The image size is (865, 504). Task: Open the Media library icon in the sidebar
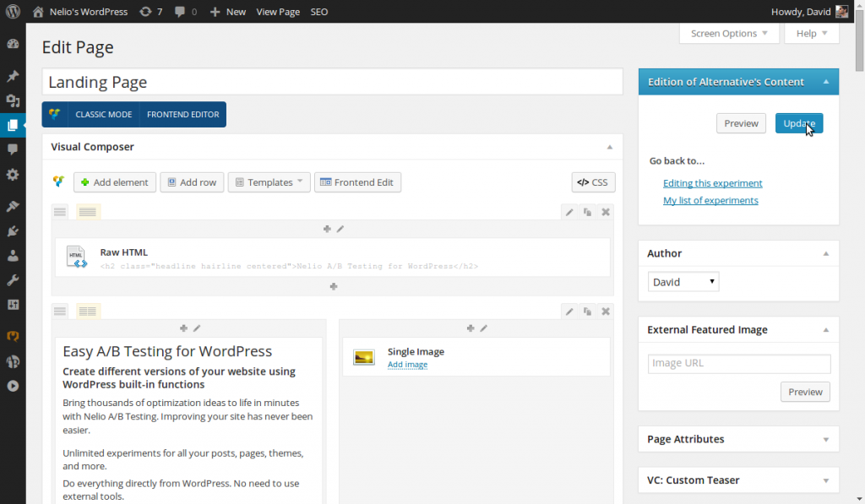coord(13,99)
